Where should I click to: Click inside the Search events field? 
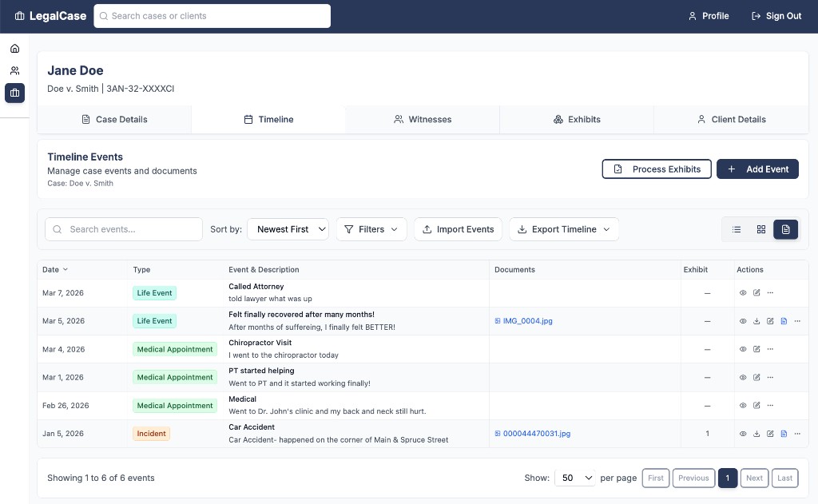tap(124, 229)
